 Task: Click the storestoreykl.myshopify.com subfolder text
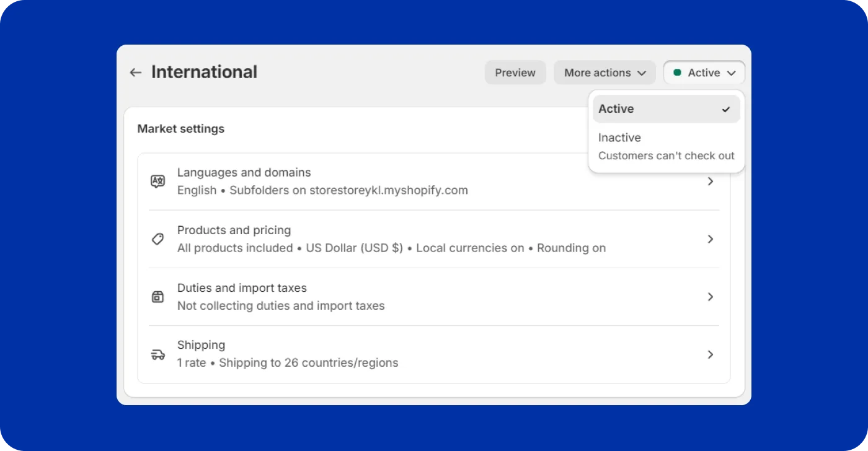pos(389,190)
